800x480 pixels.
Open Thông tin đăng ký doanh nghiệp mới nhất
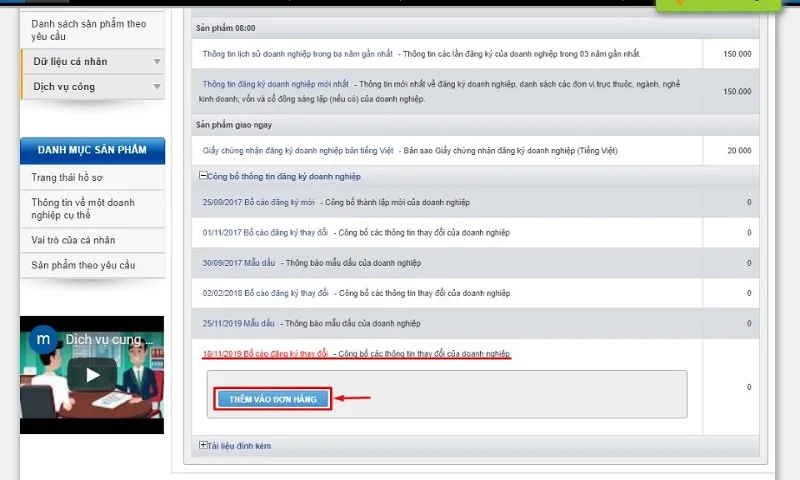coord(276,84)
